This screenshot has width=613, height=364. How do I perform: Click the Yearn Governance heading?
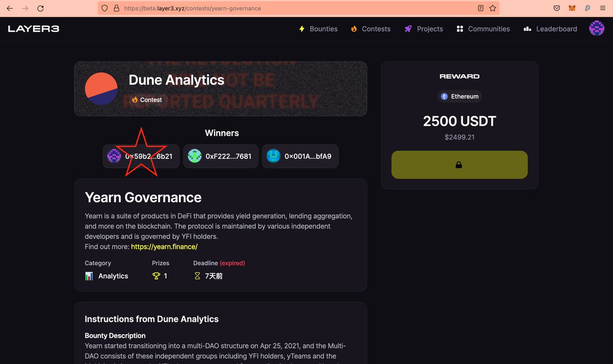143,197
